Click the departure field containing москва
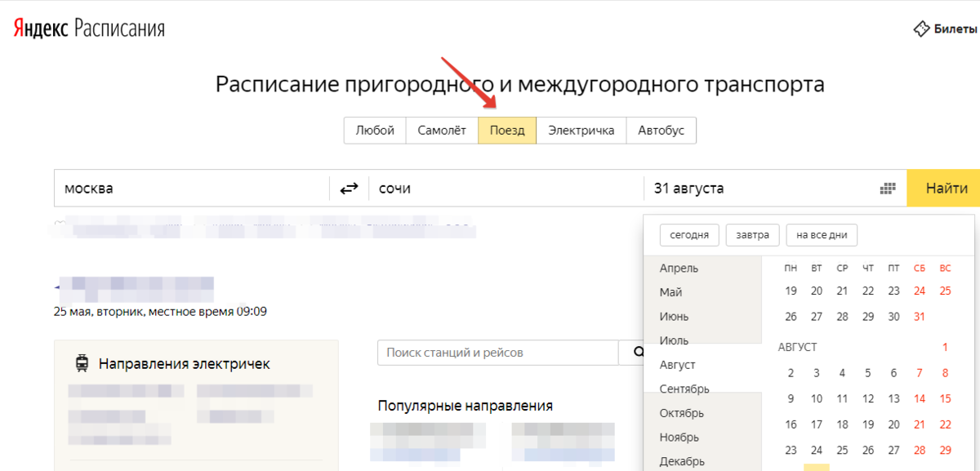Screen dimensions: 980x471 coord(192,189)
